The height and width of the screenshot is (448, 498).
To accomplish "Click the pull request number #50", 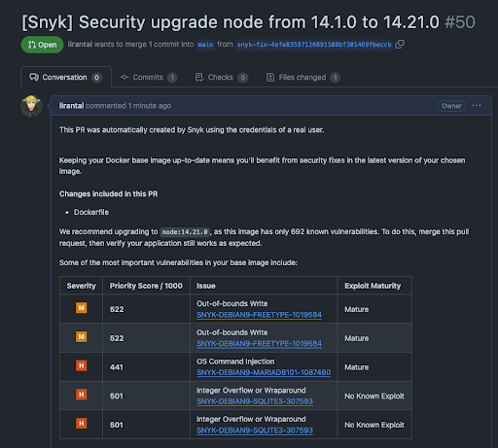I will click(460, 22).
